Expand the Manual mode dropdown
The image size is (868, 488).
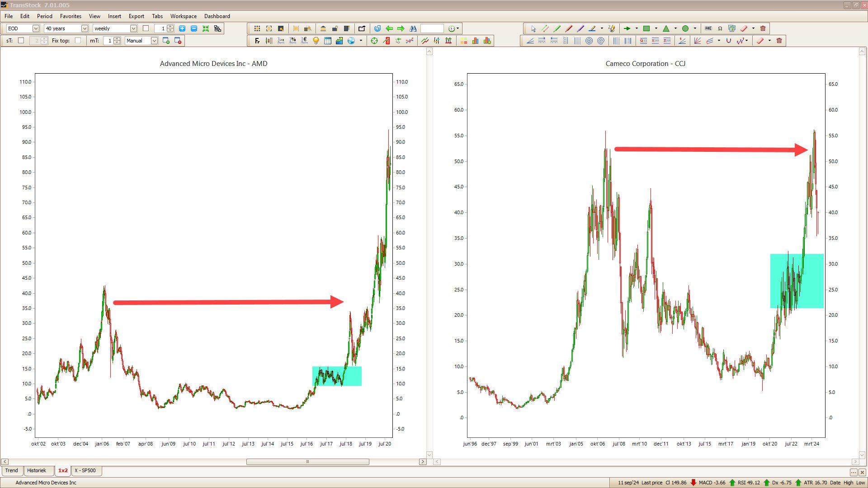154,41
